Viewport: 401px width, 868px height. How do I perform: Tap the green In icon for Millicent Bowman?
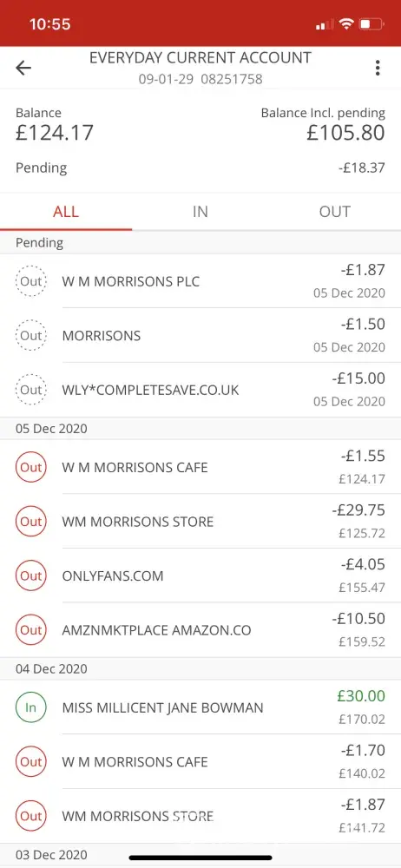[31, 707]
